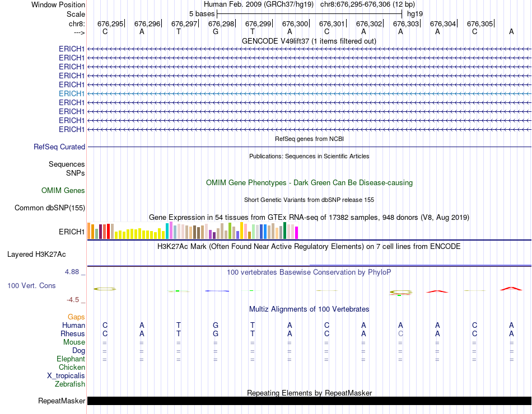Image resolution: width=532 pixels, height=414 pixels.
Task: Click the 100 vertebrates Basewise Conservation by PhyloP title
Action: pyautogui.click(x=309, y=272)
